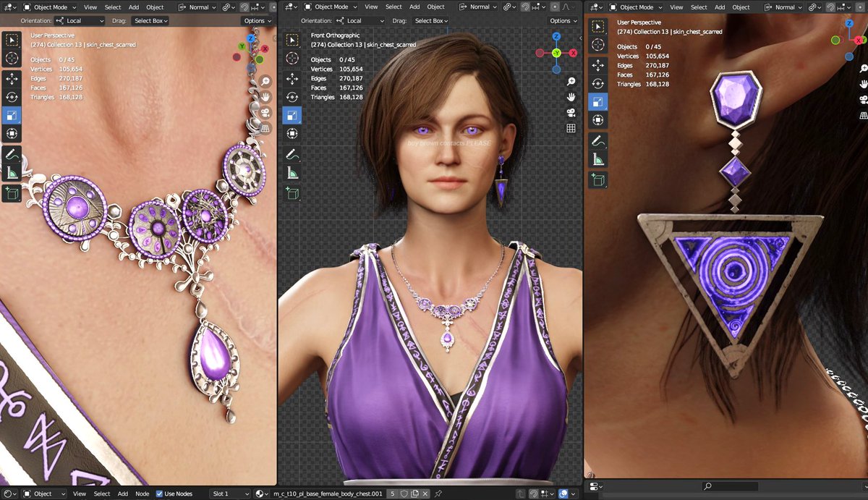The width and height of the screenshot is (868, 500).
Task: Open View menu in left viewport
Action: click(x=90, y=7)
